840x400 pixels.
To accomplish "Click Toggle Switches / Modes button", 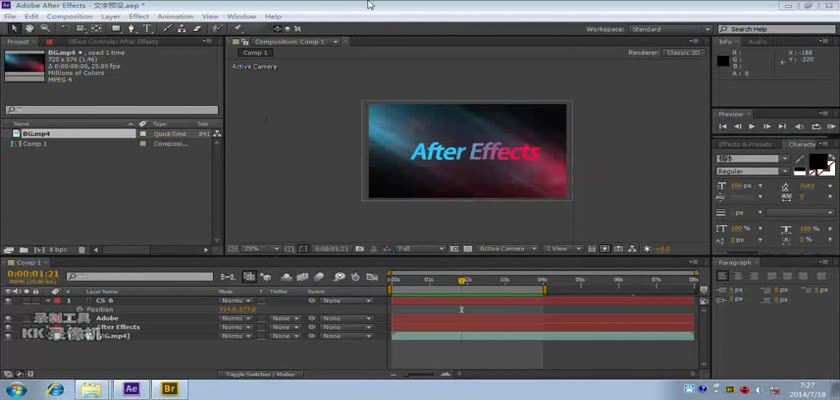I will point(260,374).
